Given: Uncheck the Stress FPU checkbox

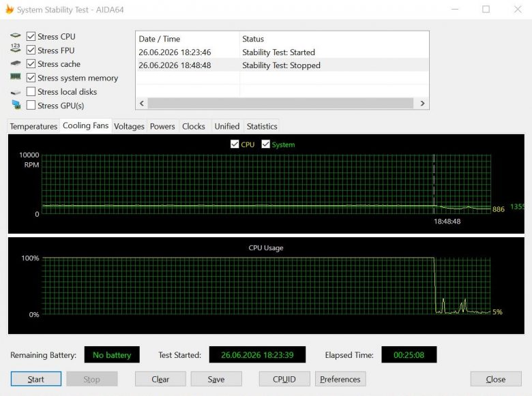Looking at the screenshot, I should tap(31, 50).
